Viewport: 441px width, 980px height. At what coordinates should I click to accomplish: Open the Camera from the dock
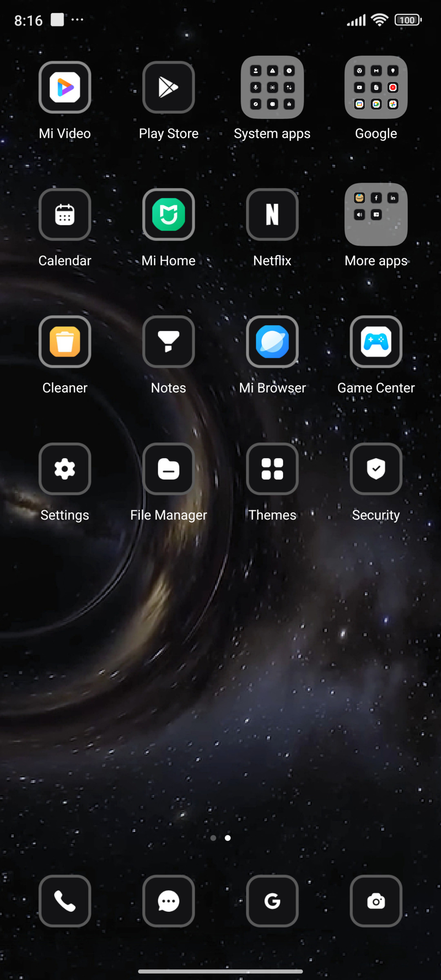coord(376,901)
